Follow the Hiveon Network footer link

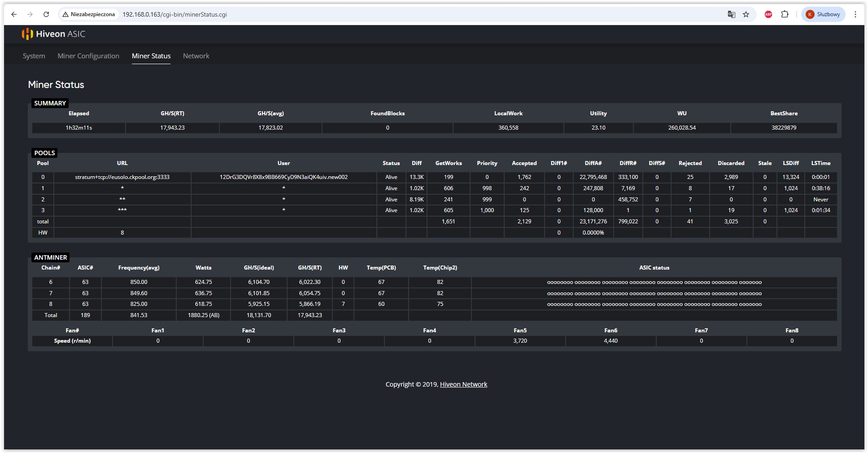[x=463, y=384]
